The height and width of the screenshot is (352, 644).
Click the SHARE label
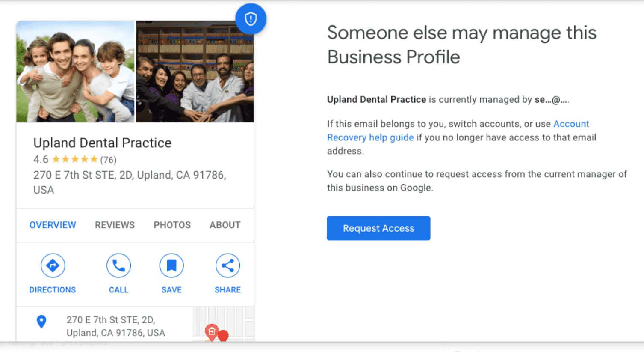point(227,290)
